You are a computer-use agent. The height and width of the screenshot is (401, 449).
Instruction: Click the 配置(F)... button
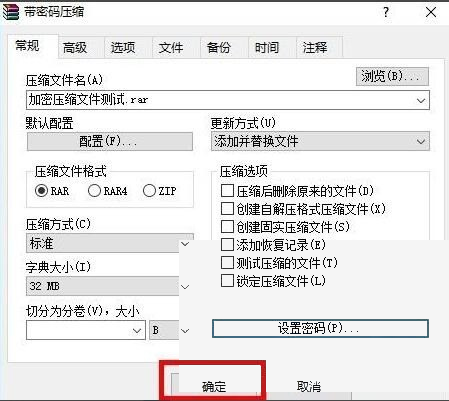pyautogui.click(x=110, y=141)
